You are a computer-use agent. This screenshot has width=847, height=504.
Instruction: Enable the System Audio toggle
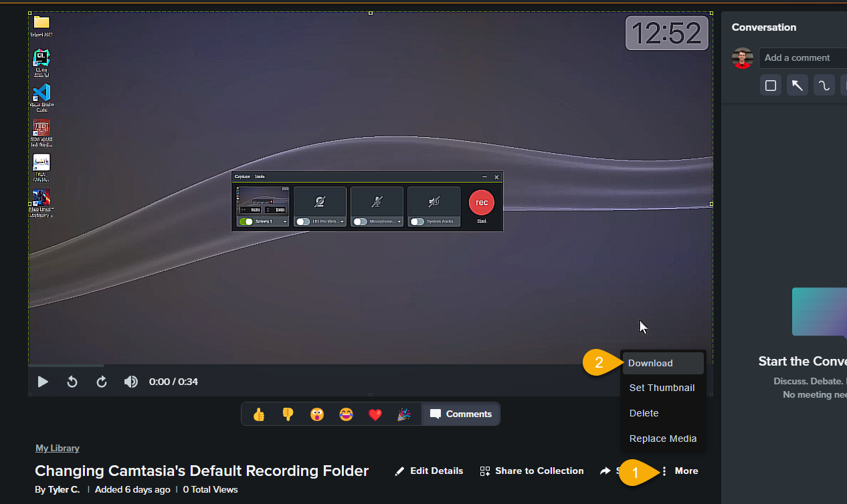pyautogui.click(x=417, y=221)
